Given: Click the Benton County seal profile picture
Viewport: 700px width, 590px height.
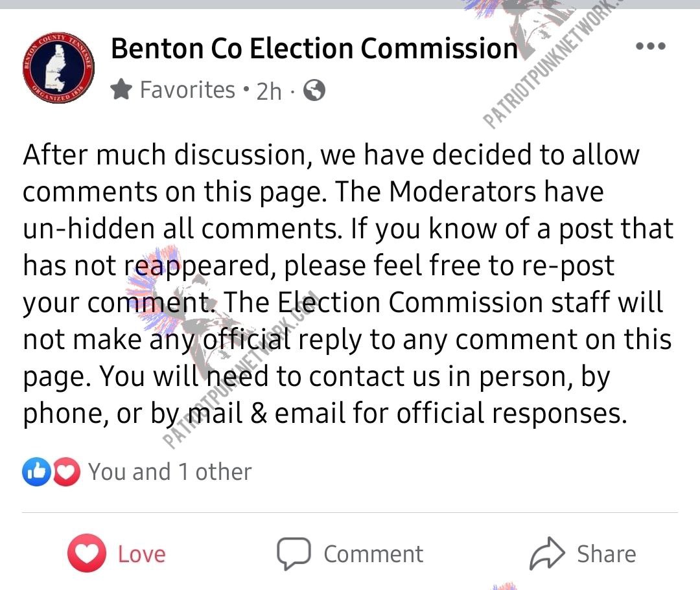Looking at the screenshot, I should (58, 68).
